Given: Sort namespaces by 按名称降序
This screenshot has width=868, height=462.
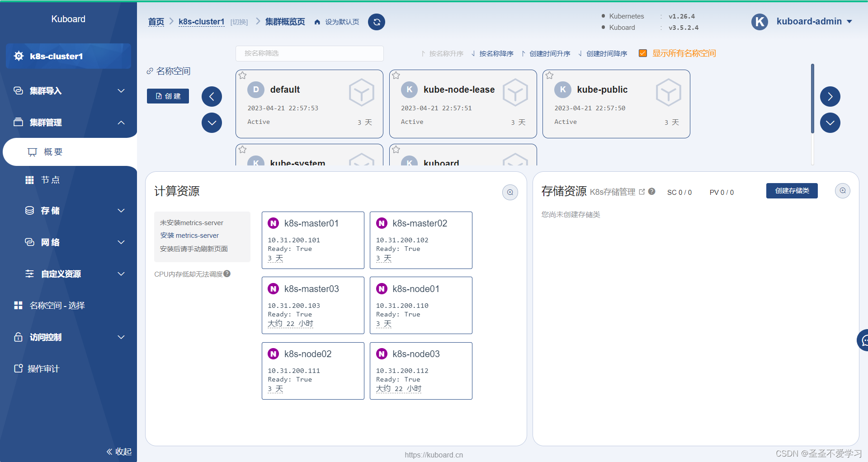Looking at the screenshot, I should click(492, 53).
